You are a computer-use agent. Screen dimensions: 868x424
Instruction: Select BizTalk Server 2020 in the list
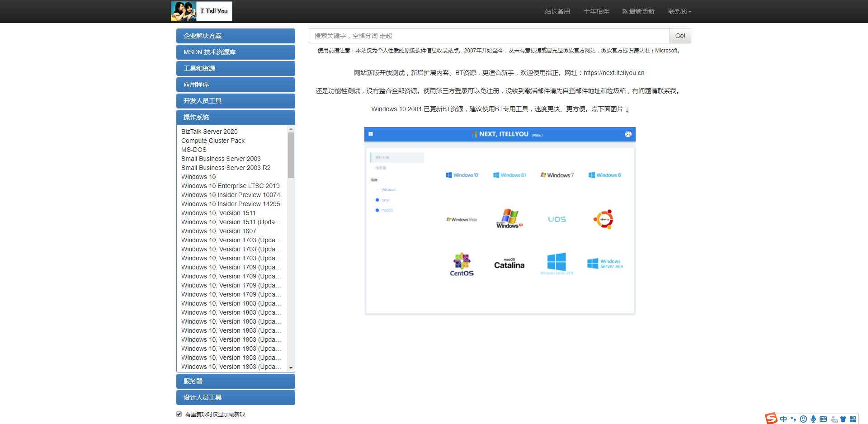tap(209, 132)
